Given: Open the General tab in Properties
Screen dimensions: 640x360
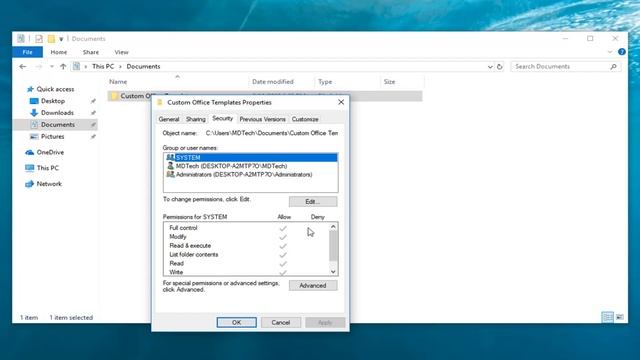Looking at the screenshot, I should point(169,119).
